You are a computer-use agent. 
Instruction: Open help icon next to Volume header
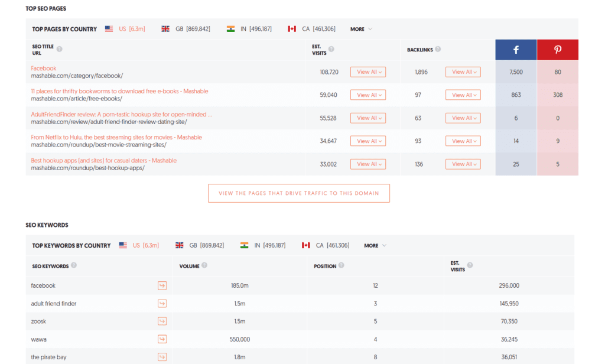204,265
